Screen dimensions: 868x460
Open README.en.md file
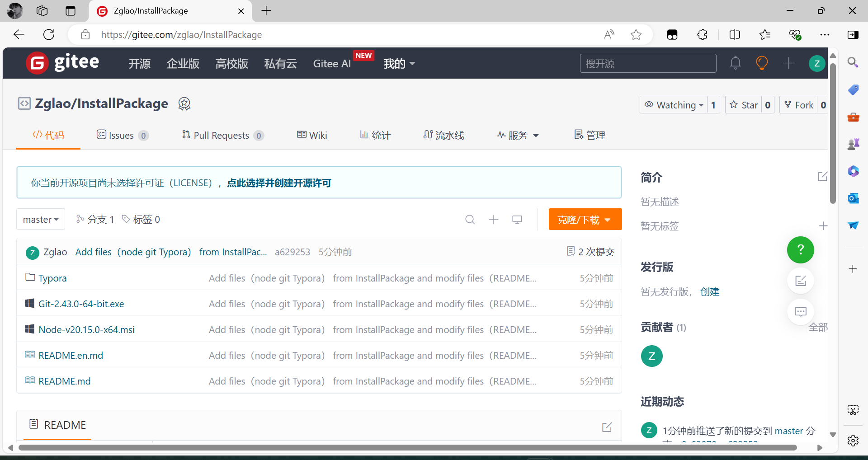[71, 356]
